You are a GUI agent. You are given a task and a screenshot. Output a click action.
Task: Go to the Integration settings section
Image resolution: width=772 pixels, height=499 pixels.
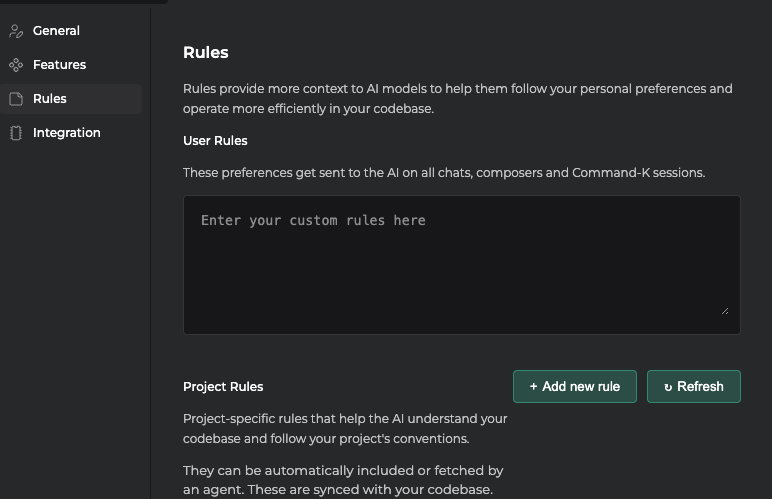(x=66, y=133)
